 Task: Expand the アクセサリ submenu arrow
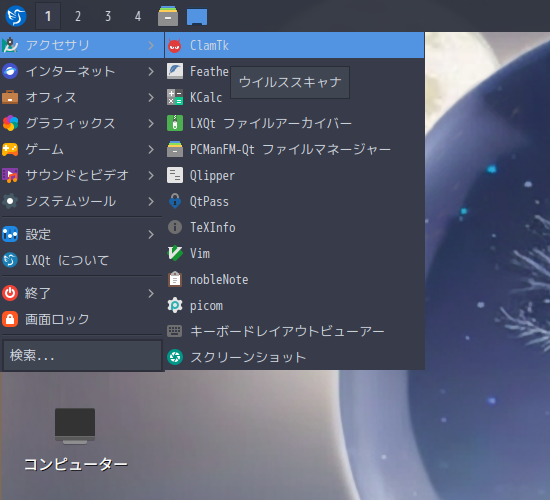[x=151, y=45]
